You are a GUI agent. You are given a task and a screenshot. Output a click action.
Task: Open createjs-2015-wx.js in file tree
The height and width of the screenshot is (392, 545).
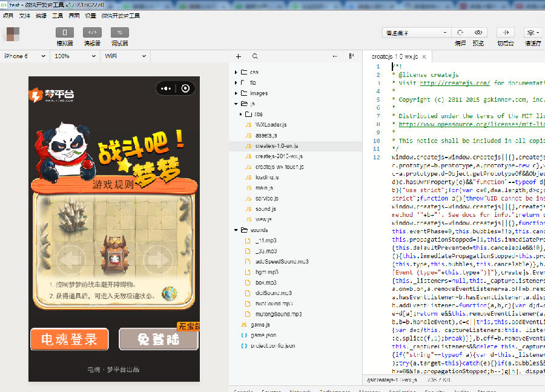click(x=279, y=156)
